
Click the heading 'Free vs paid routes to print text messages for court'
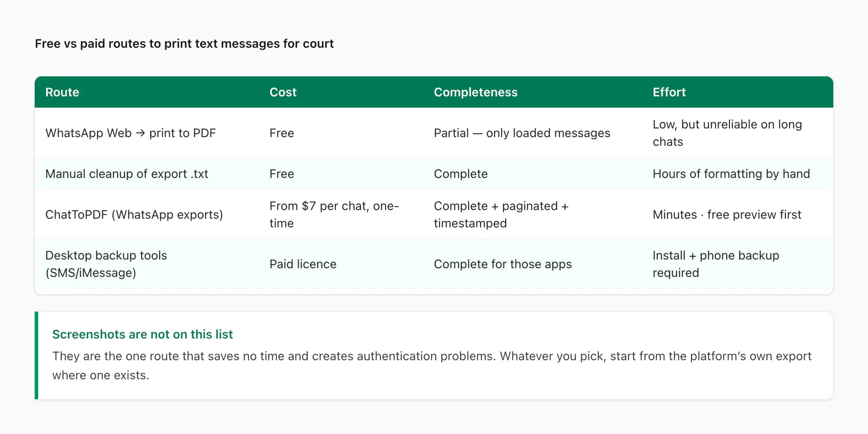click(x=184, y=44)
